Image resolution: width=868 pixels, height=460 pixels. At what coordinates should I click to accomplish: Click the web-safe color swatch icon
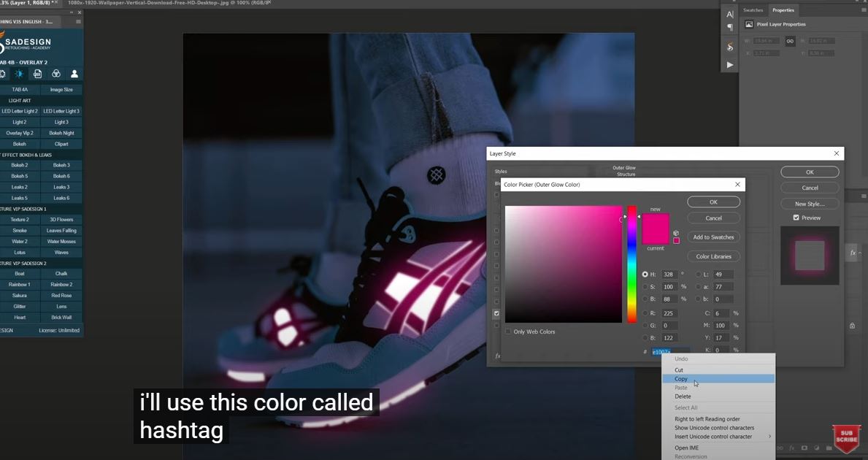point(676,241)
